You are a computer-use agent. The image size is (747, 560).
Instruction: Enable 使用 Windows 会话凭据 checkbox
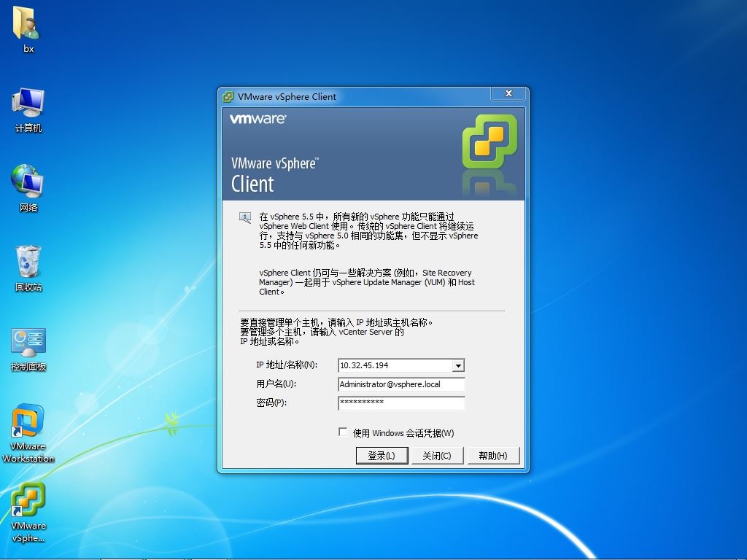pyautogui.click(x=343, y=432)
